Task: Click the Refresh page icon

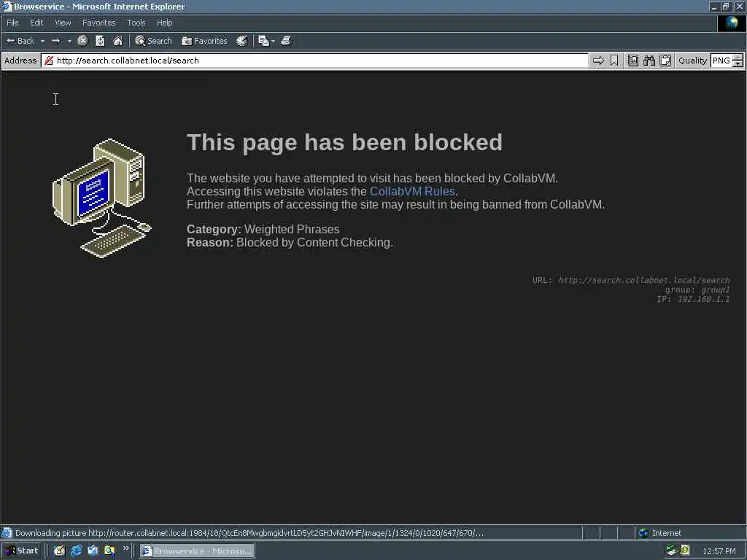Action: pyautogui.click(x=100, y=41)
